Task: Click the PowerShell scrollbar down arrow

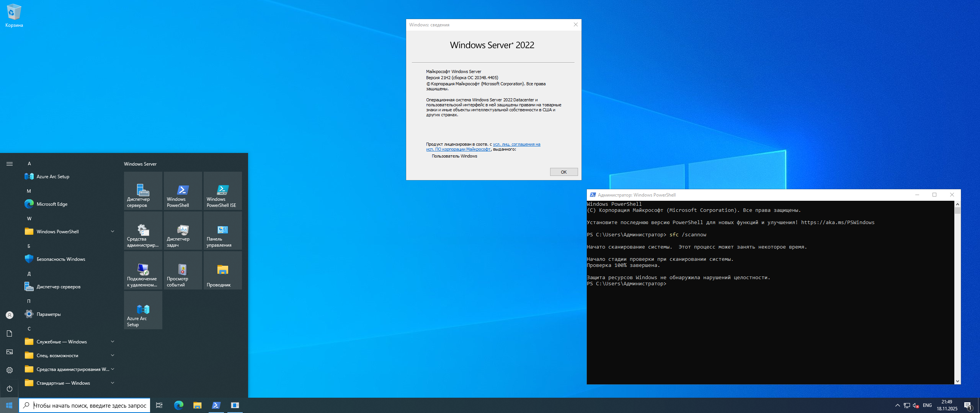Action: (x=957, y=381)
